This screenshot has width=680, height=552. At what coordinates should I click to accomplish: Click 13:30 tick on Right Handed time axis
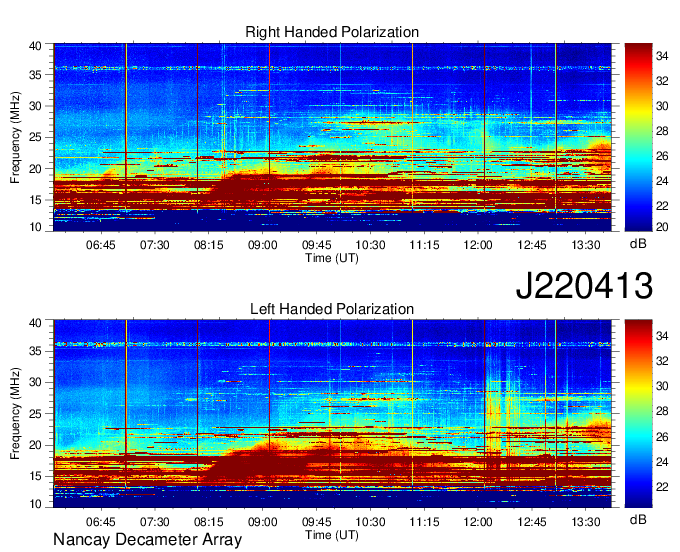pos(586,245)
